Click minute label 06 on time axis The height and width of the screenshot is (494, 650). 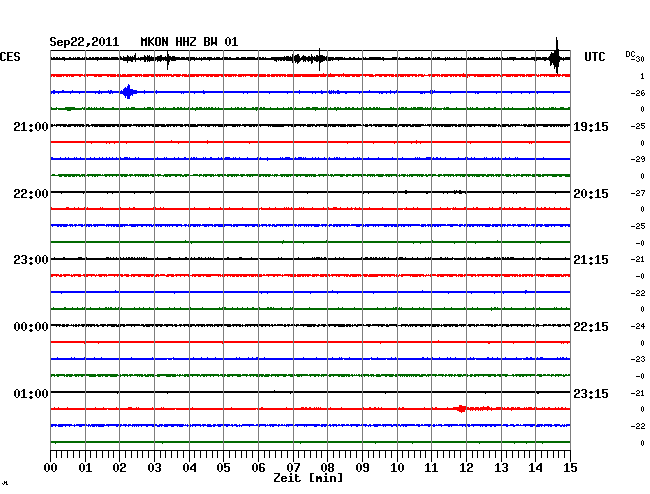point(258,468)
